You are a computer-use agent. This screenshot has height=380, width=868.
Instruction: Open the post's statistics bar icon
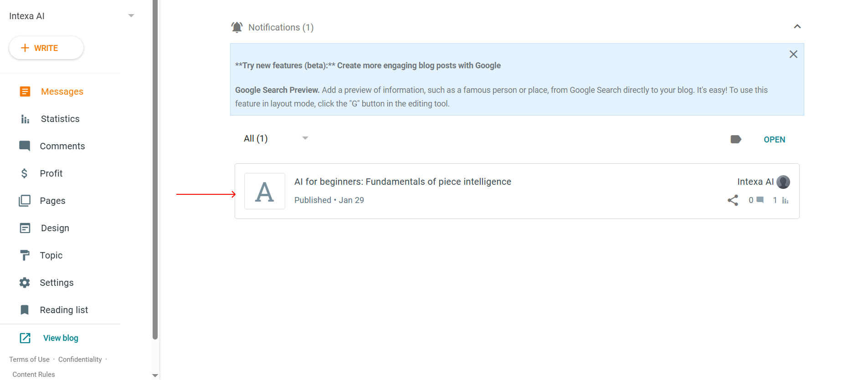(785, 200)
